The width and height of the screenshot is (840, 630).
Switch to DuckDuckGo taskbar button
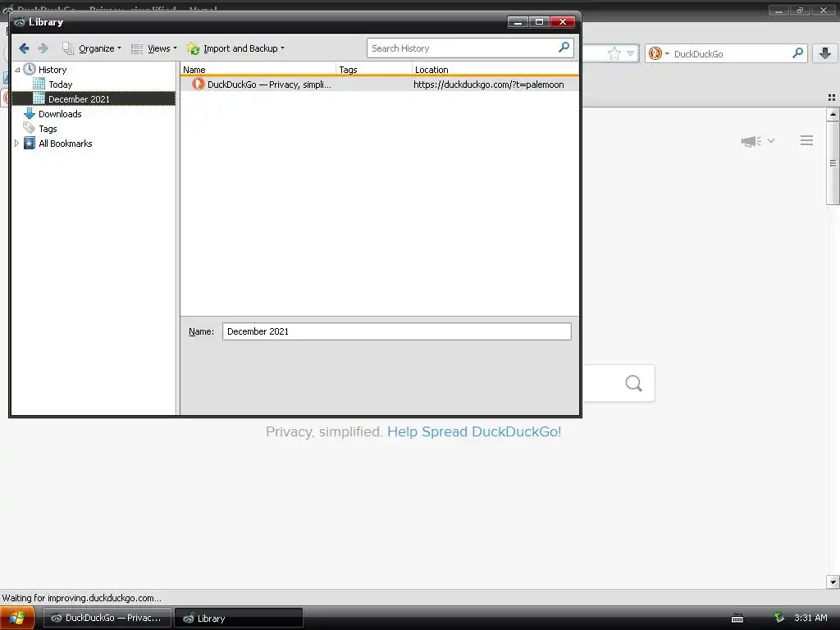[x=107, y=618]
